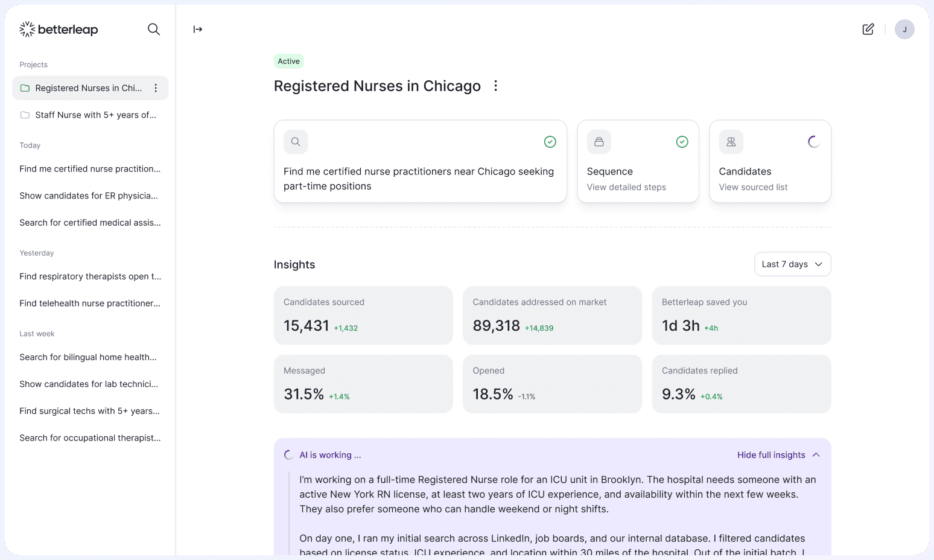This screenshot has height=560, width=934.
Task: Click the Betterleap logo
Action: coord(58,28)
